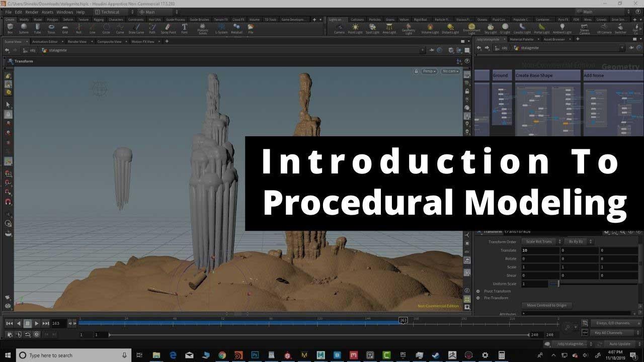The width and height of the screenshot is (644, 362).
Task: Choose the Draw Curve tool
Action: [136, 28]
